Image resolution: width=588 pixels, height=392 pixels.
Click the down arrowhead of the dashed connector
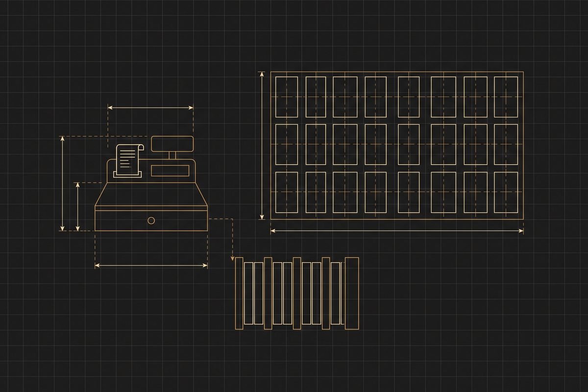pyautogui.click(x=232, y=257)
